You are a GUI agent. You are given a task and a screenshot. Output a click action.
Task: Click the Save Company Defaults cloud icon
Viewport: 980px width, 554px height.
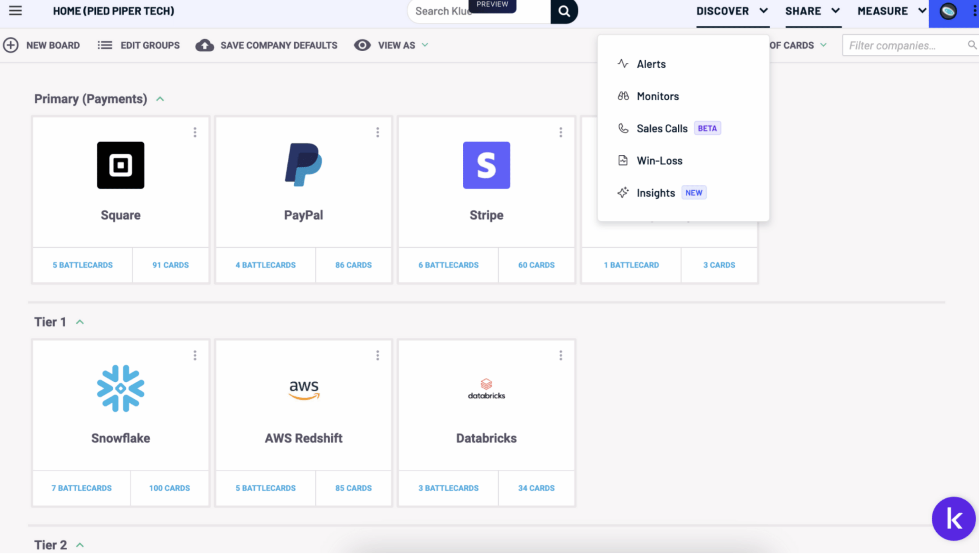point(205,45)
